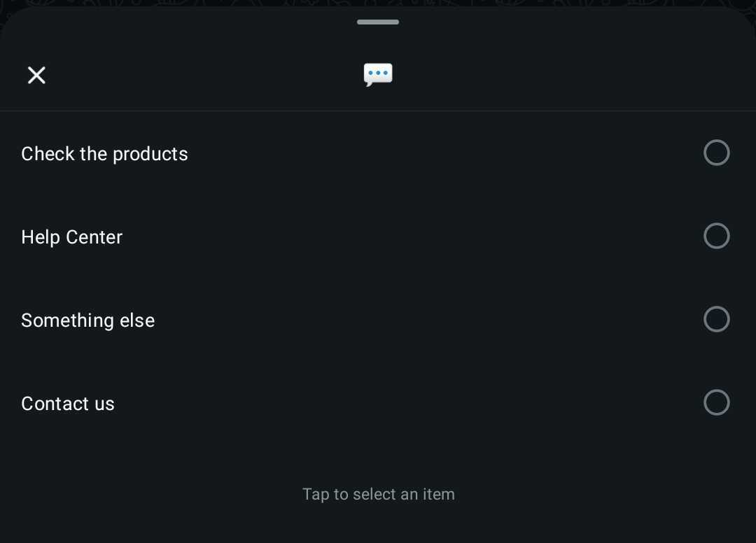This screenshot has height=543, width=756.
Task: Select the "Contact us" radio button
Action: (x=716, y=402)
